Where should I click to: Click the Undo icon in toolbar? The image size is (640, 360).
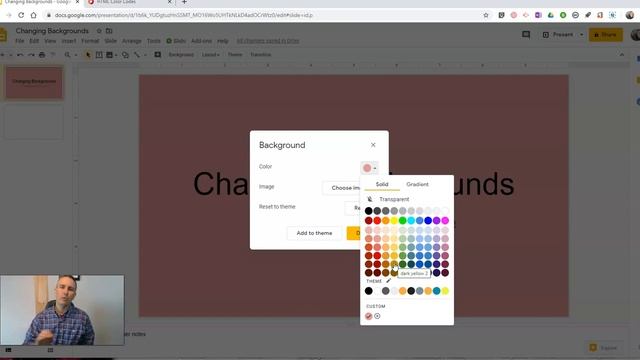pyautogui.click(x=20, y=55)
